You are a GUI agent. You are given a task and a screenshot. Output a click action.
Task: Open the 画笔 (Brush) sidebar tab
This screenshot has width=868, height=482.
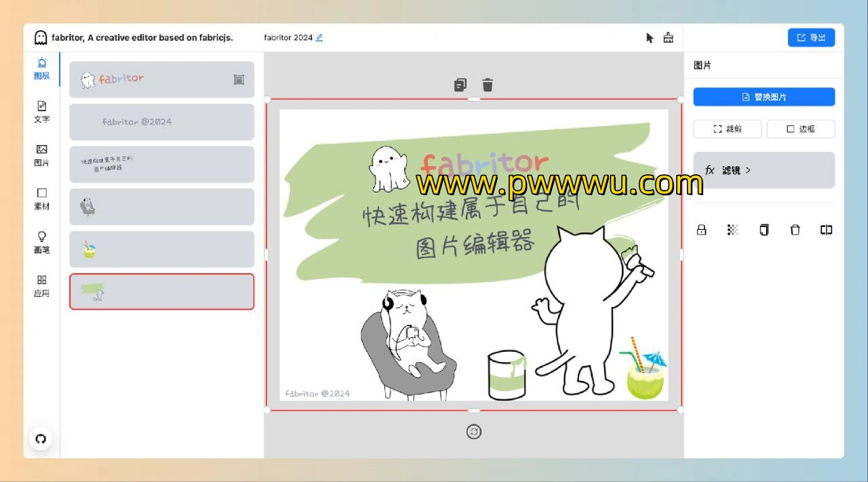[x=42, y=243]
